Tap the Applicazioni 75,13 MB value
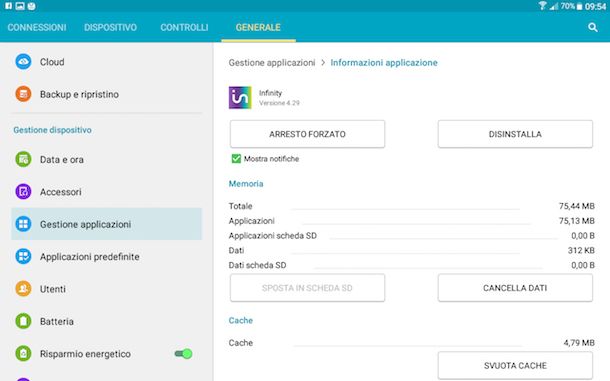This screenshot has width=610, height=381. [x=577, y=221]
